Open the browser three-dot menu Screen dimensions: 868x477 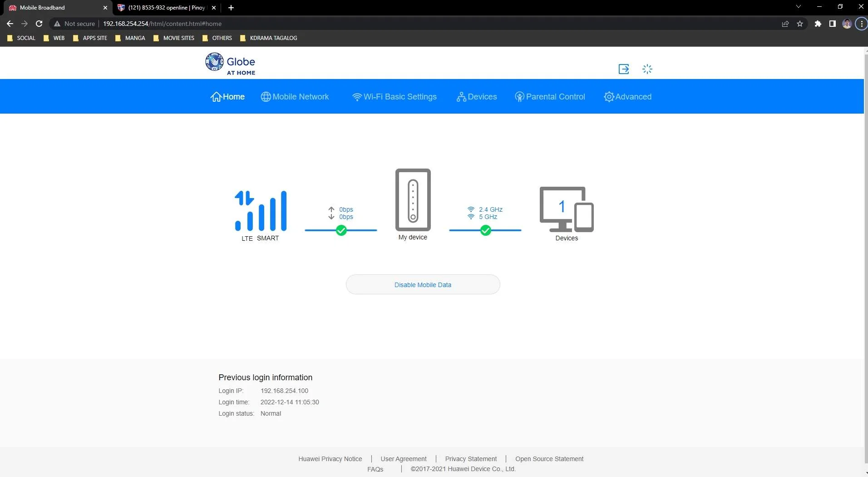pos(862,24)
